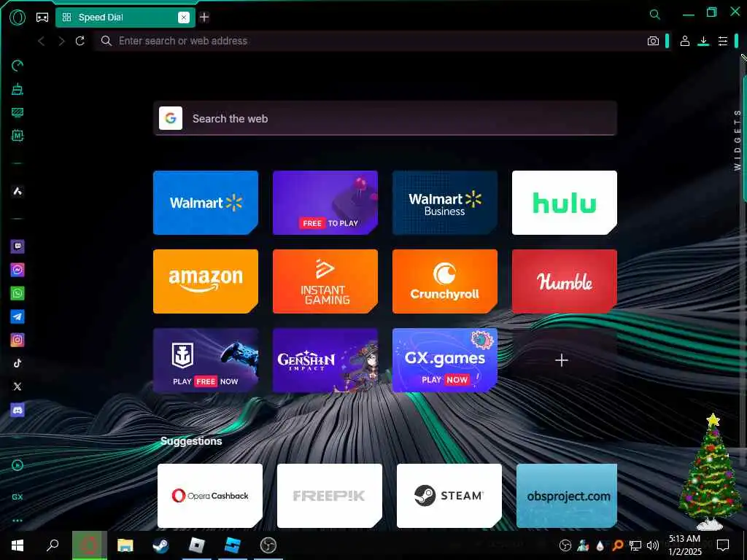Screen dimensions: 747x560
Task: Open the Crunchyroll tile
Action: 444,281
